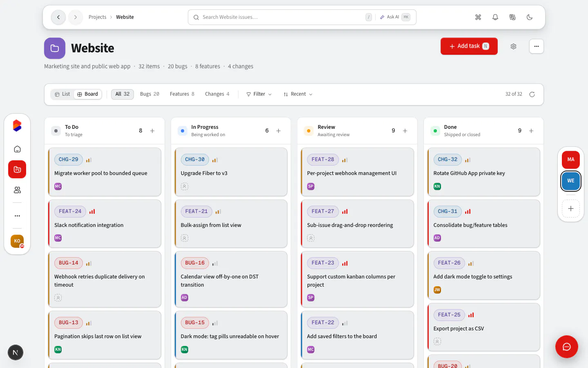Screen dimensions: 588x368
Task: Click the purple Website folder icon
Action: [x=55, y=48]
